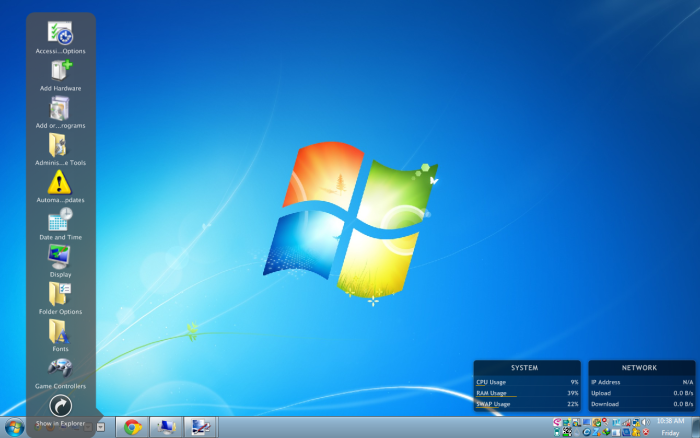Image resolution: width=700 pixels, height=438 pixels.
Task: Click the globe download tray icon
Action: (x=606, y=432)
